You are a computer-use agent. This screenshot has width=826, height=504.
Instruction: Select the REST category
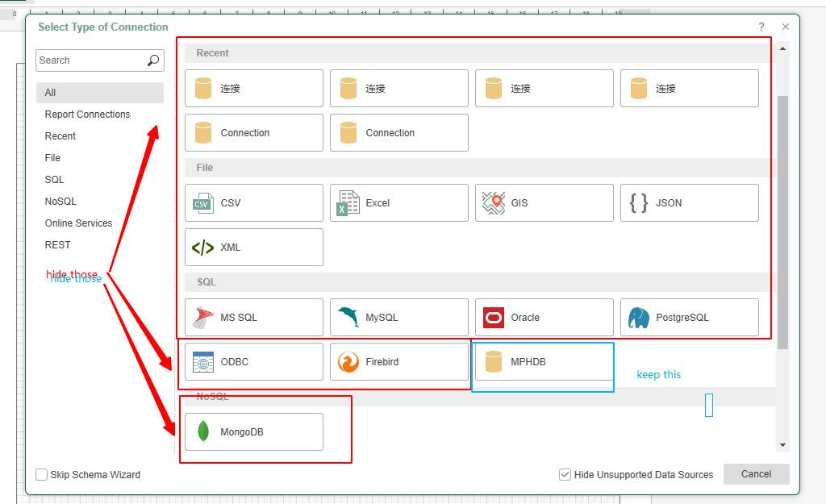pyautogui.click(x=100, y=245)
